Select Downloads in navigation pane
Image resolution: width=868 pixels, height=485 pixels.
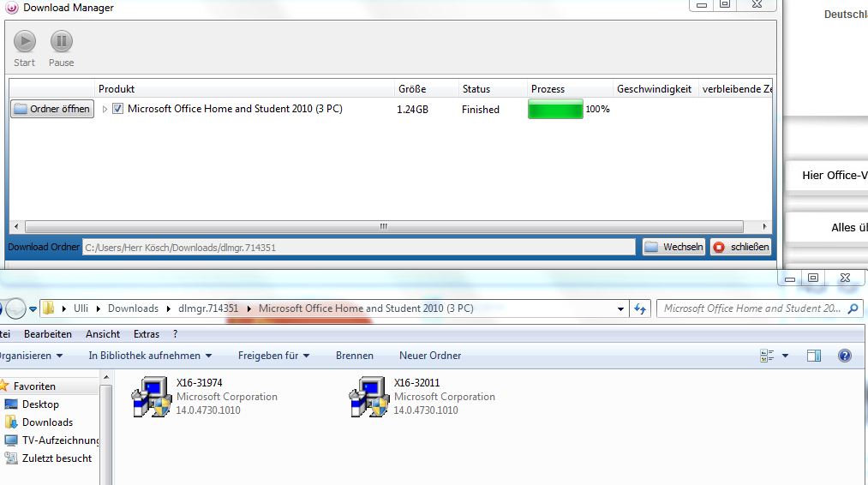pos(47,422)
